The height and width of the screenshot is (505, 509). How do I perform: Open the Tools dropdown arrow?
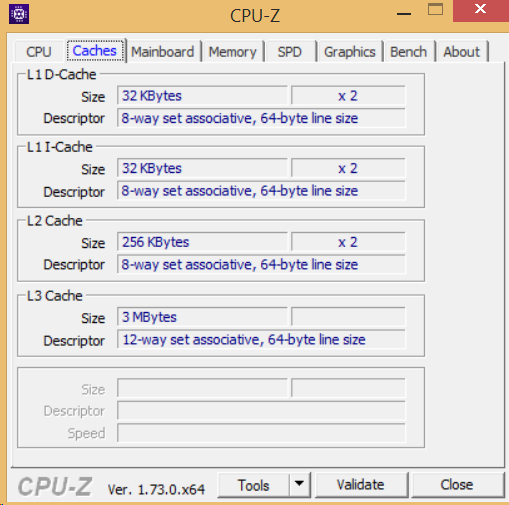click(x=299, y=484)
